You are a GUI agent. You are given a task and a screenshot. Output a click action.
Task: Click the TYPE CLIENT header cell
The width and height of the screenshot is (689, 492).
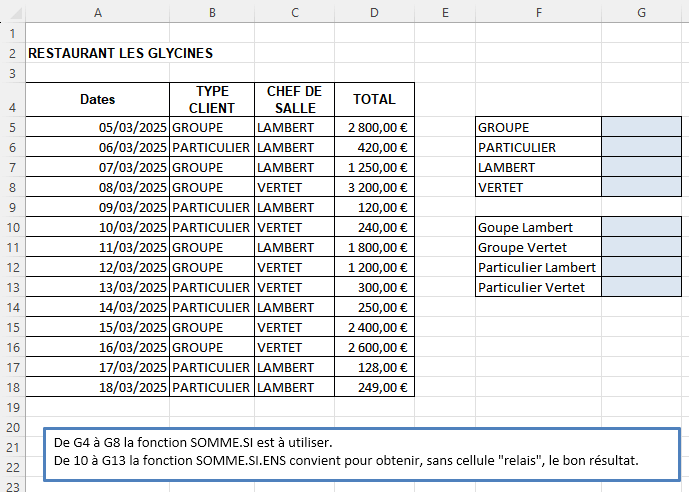[x=212, y=100]
